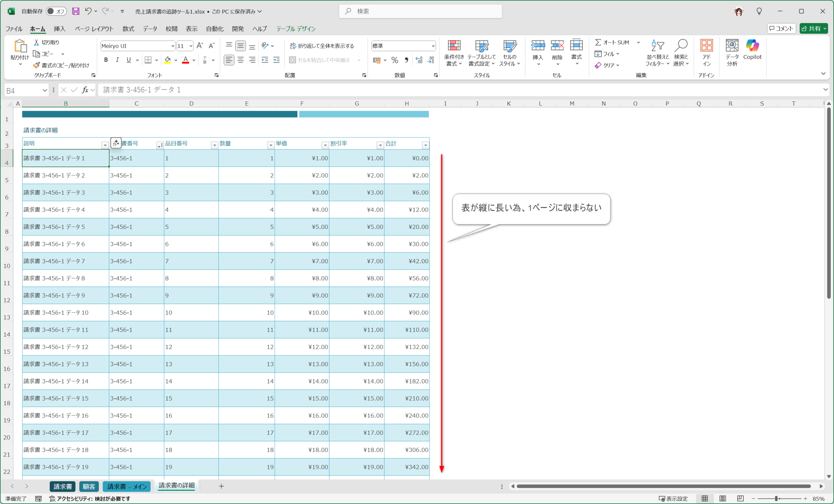Click the Format Painter brush icon
The image size is (834, 504).
click(x=36, y=65)
